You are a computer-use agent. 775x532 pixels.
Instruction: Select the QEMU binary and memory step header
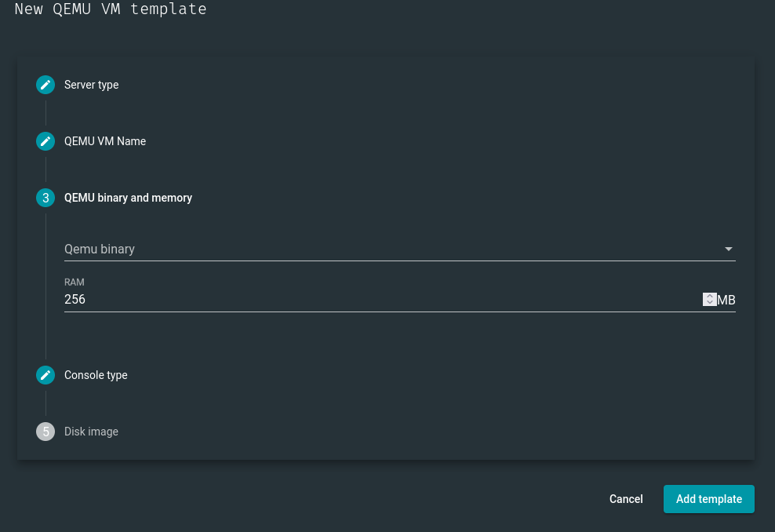coord(128,198)
